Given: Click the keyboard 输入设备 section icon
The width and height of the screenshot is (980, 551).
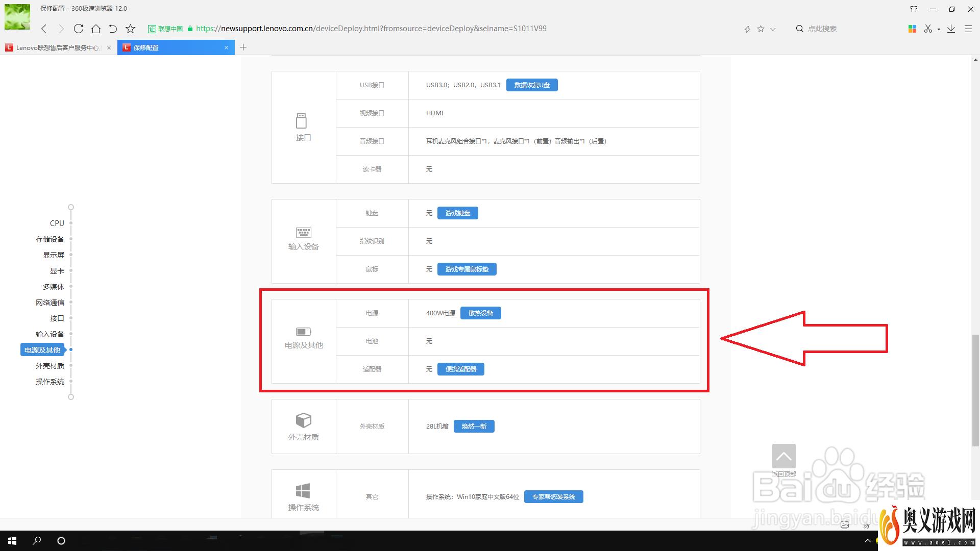Looking at the screenshot, I should point(304,233).
